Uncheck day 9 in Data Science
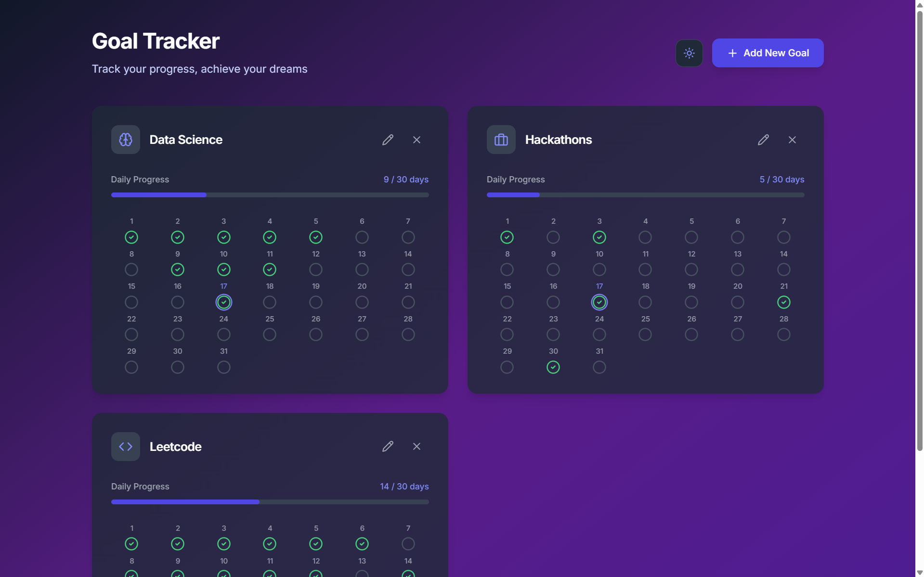 [178, 269]
